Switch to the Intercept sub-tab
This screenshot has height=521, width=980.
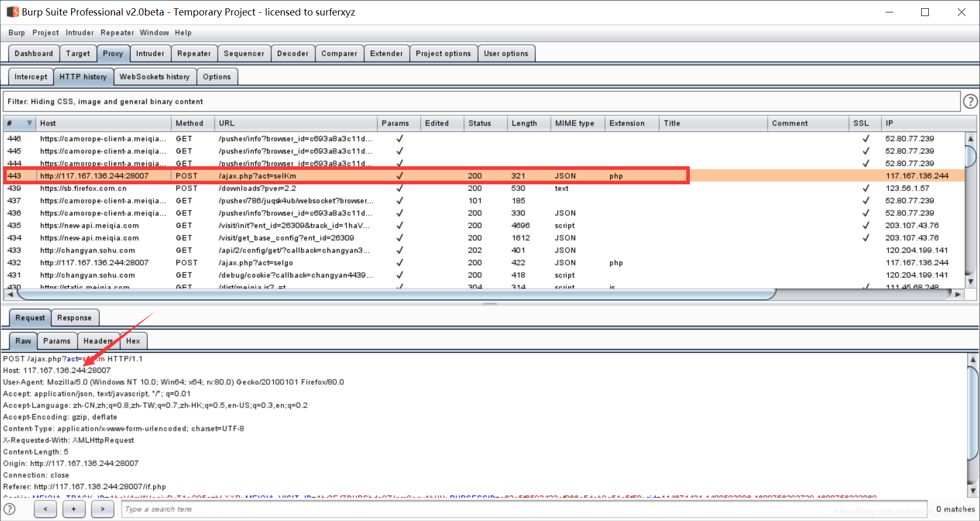[x=31, y=76]
